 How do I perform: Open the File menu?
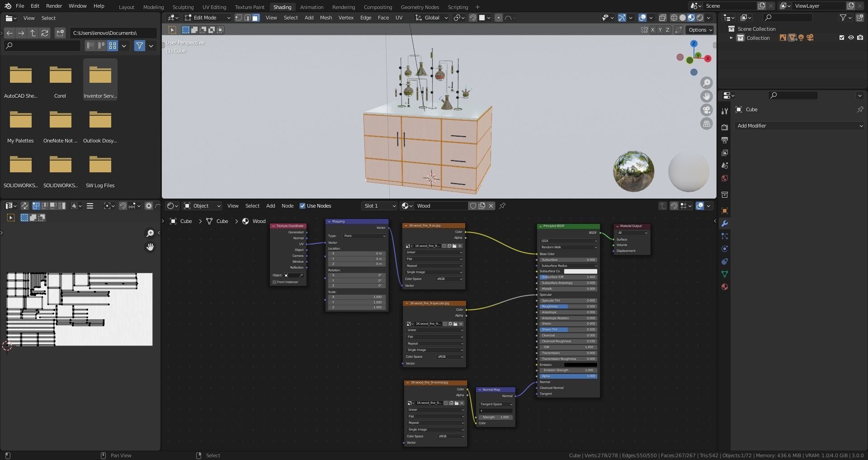coord(20,6)
